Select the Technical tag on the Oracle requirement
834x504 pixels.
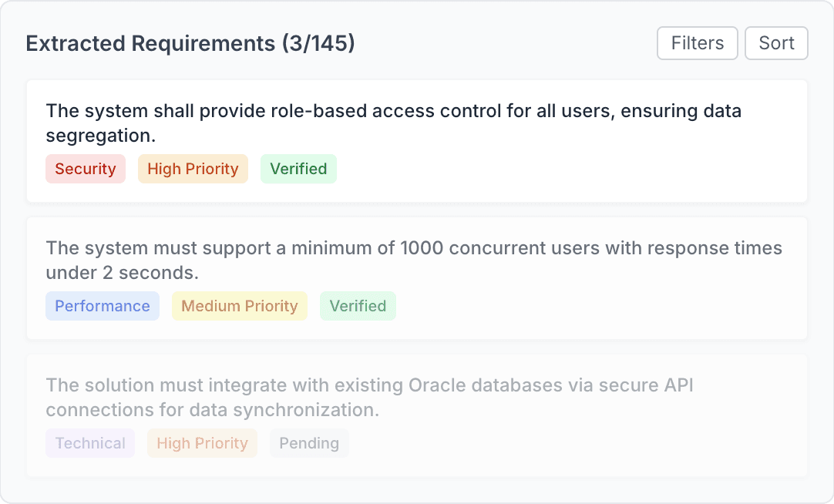(89, 442)
